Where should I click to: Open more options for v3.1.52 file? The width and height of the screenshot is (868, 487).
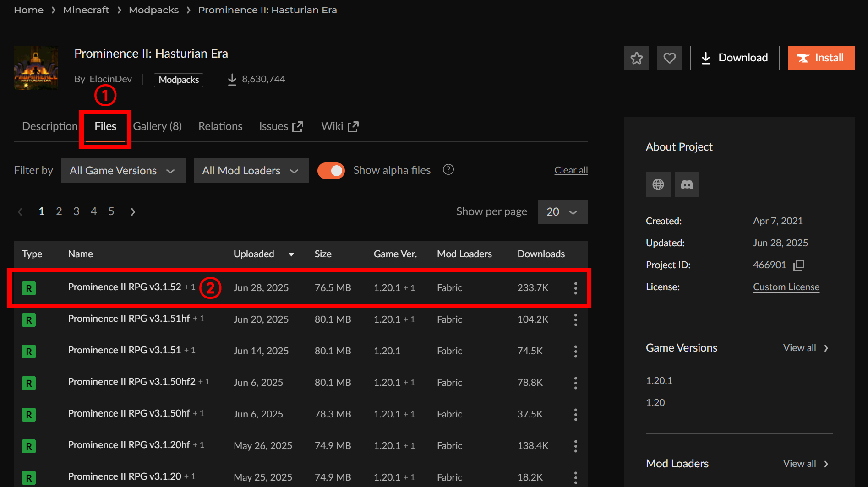coord(575,288)
